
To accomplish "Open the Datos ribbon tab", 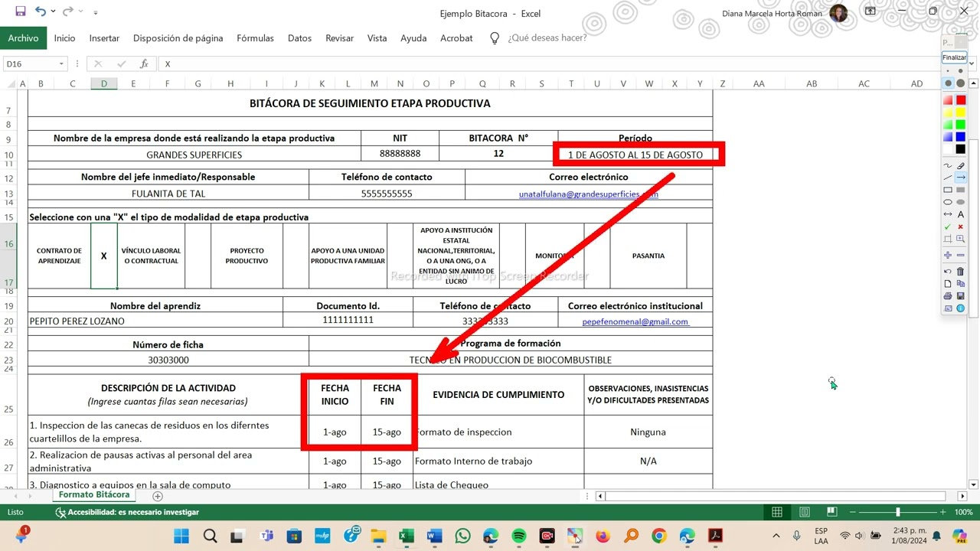I will point(299,38).
